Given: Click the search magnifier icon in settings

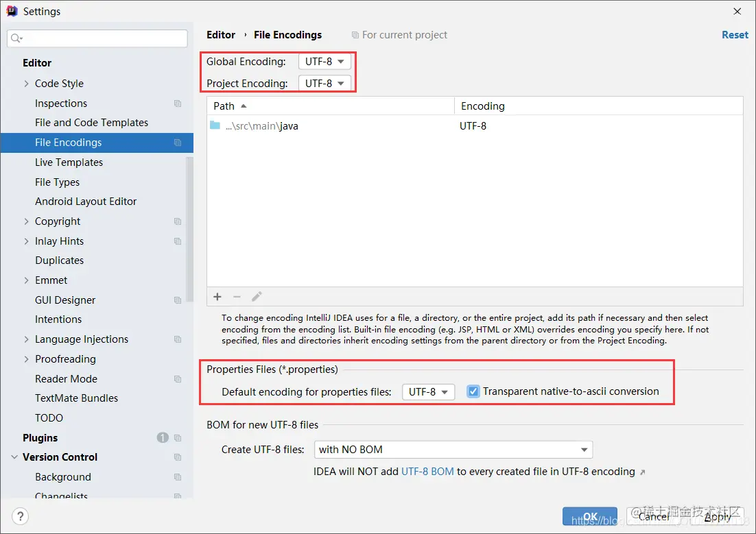Looking at the screenshot, I should tap(16, 38).
